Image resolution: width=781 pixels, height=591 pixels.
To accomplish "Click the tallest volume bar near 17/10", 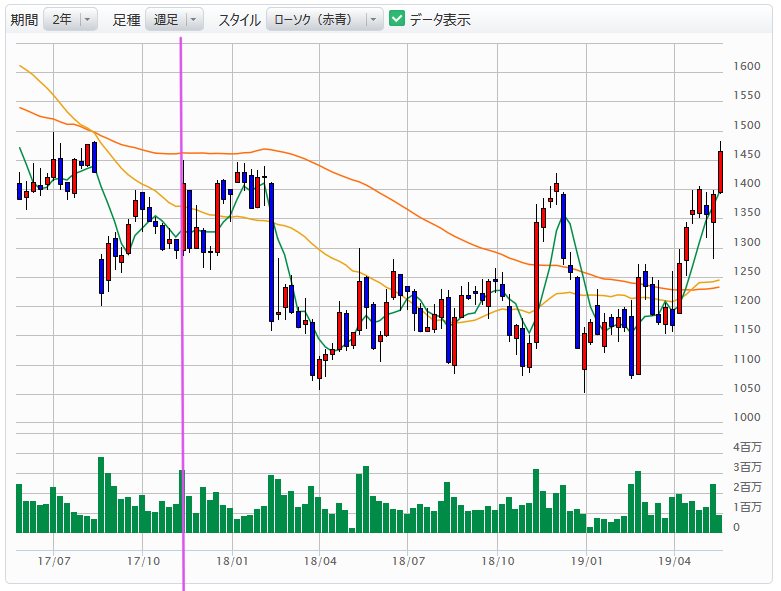I will click(101, 495).
